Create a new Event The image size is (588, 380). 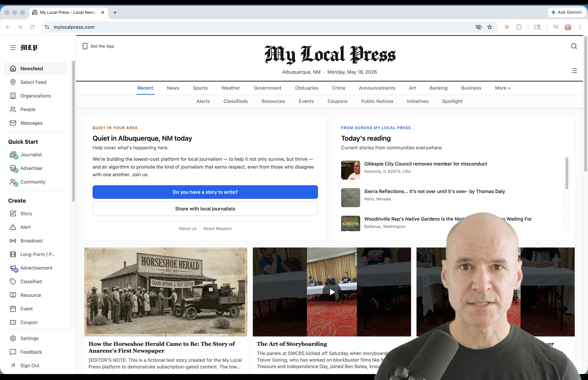tap(35, 309)
